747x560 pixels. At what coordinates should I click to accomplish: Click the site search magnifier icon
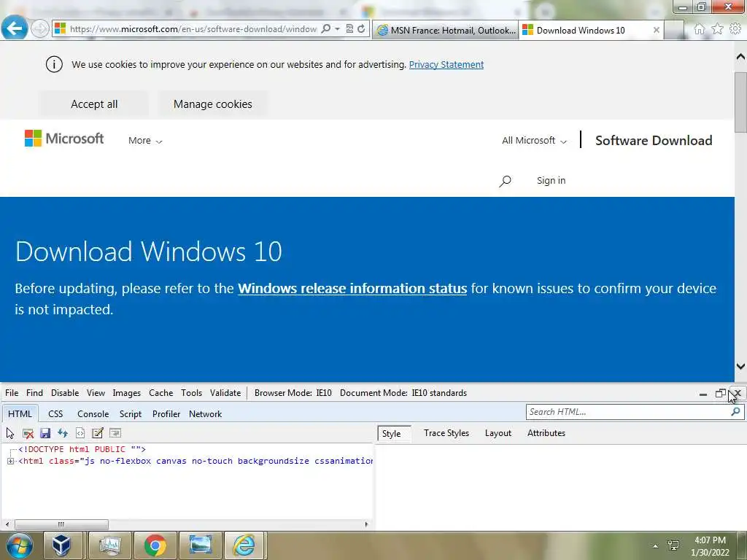tap(505, 181)
